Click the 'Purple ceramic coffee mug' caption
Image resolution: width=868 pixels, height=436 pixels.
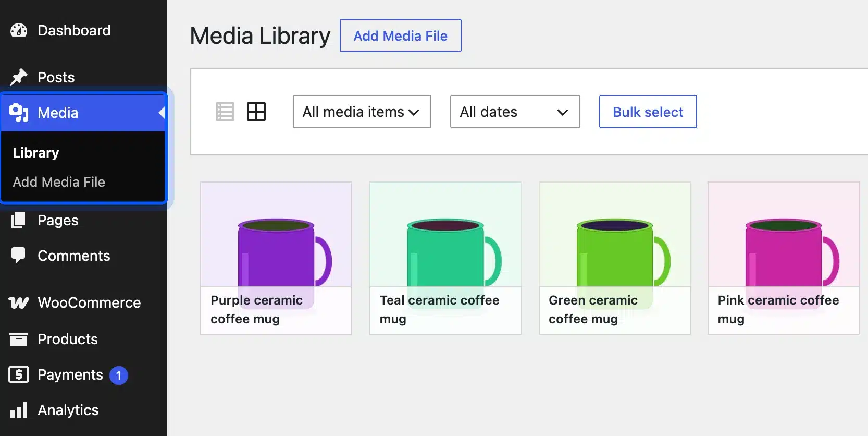click(256, 310)
